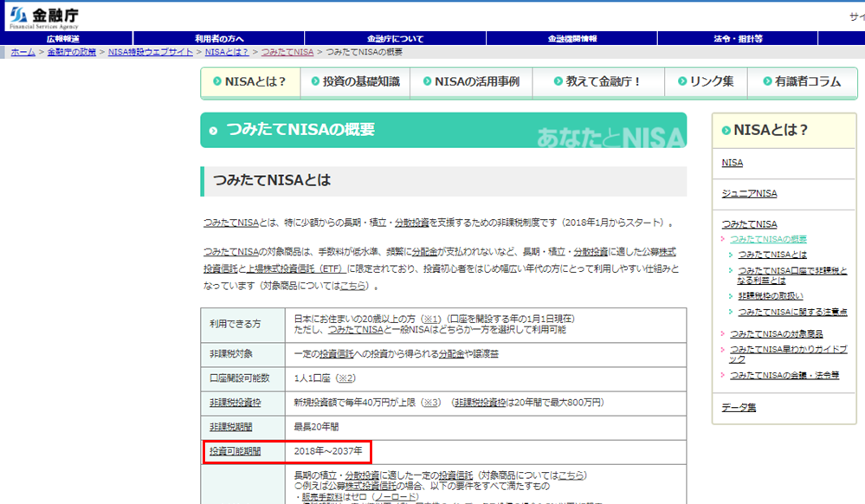Image resolution: width=865 pixels, height=504 pixels.
Task: Click 投資可能期間 row header link
Action: [235, 451]
